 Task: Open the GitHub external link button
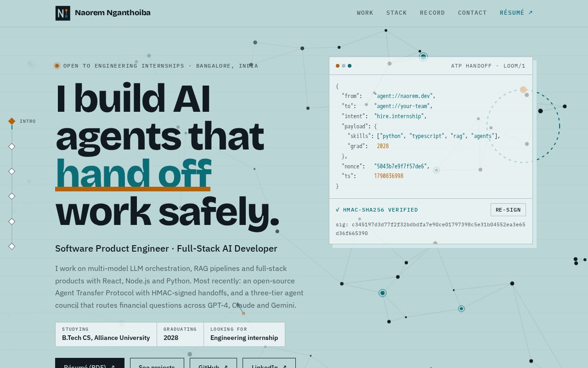click(213, 363)
